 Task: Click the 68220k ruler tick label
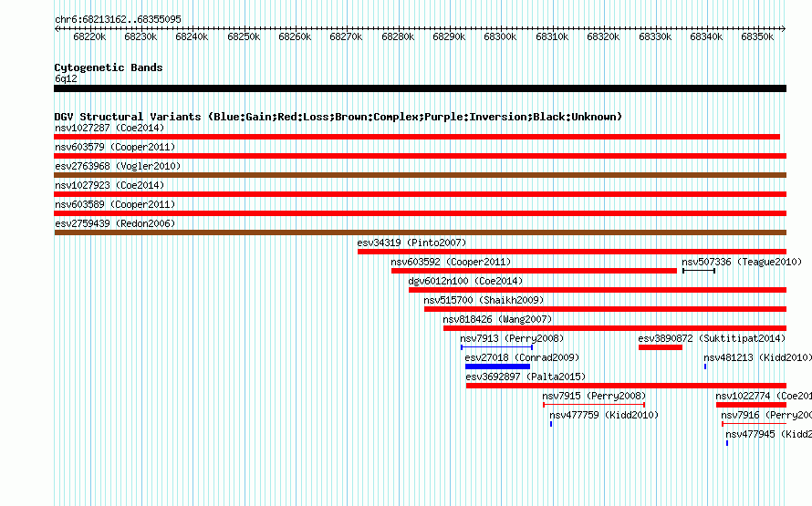coord(89,36)
